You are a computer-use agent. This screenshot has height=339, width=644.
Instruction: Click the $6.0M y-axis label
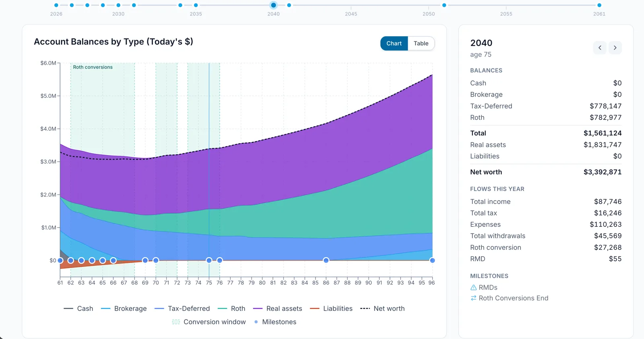point(48,63)
